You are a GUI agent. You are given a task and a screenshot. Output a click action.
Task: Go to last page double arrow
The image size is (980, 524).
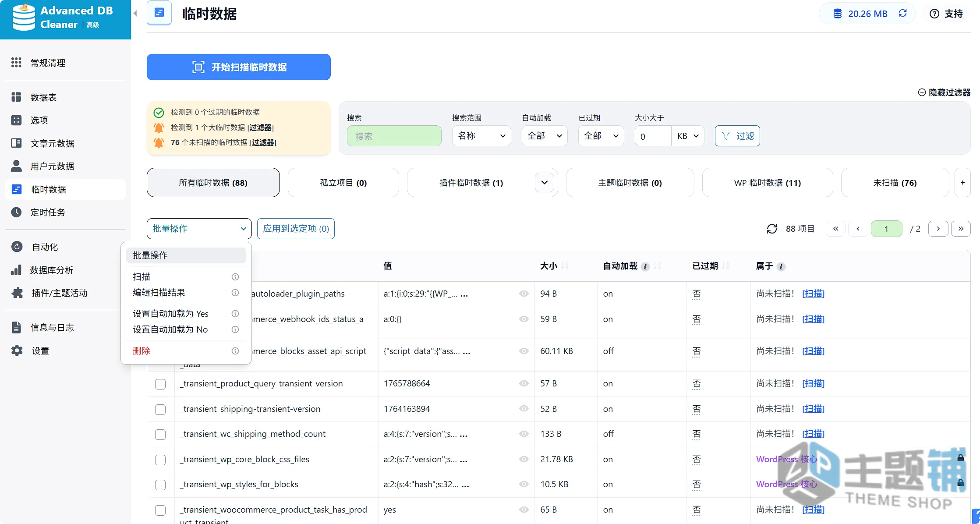[961, 229]
